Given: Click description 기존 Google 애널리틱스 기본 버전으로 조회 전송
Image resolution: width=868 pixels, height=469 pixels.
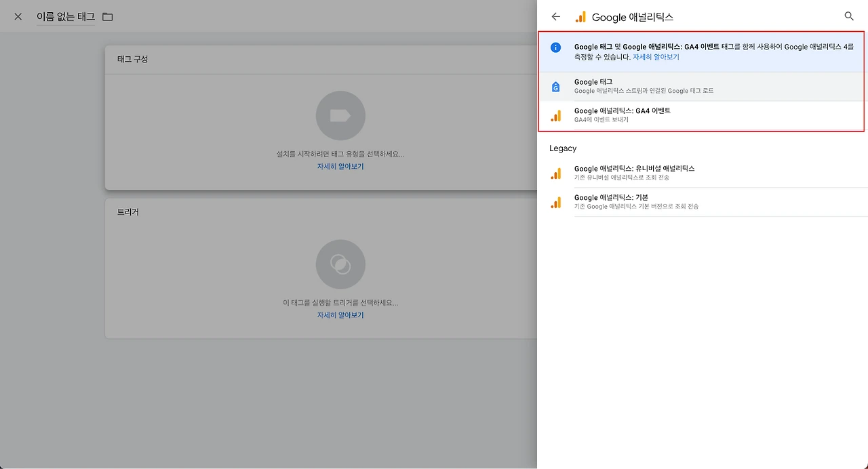Looking at the screenshot, I should click(636, 206).
